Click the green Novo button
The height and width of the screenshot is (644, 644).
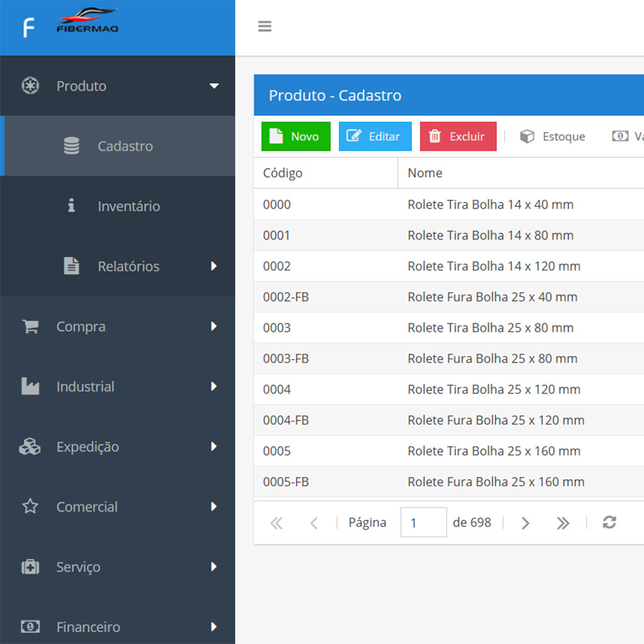tap(296, 137)
